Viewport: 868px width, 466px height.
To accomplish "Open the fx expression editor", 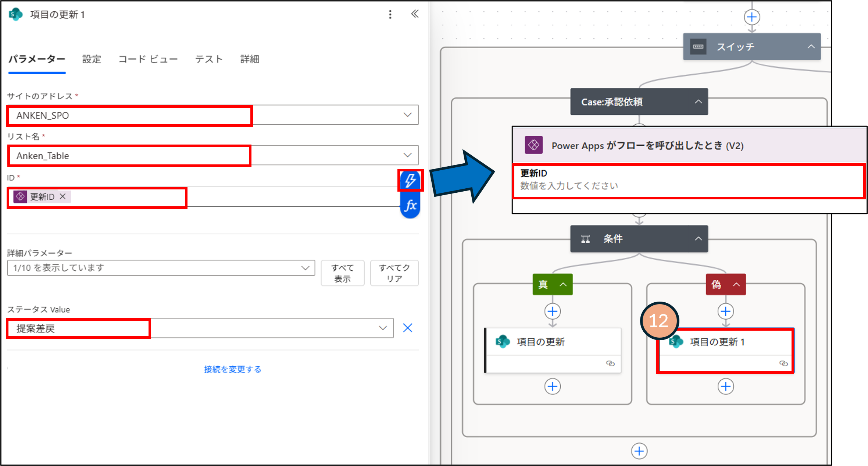I will click(x=410, y=206).
